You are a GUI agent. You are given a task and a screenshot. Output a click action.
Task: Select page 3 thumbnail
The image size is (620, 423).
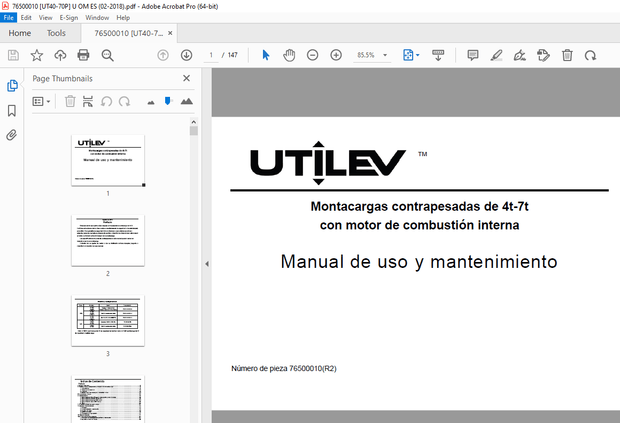(108, 321)
